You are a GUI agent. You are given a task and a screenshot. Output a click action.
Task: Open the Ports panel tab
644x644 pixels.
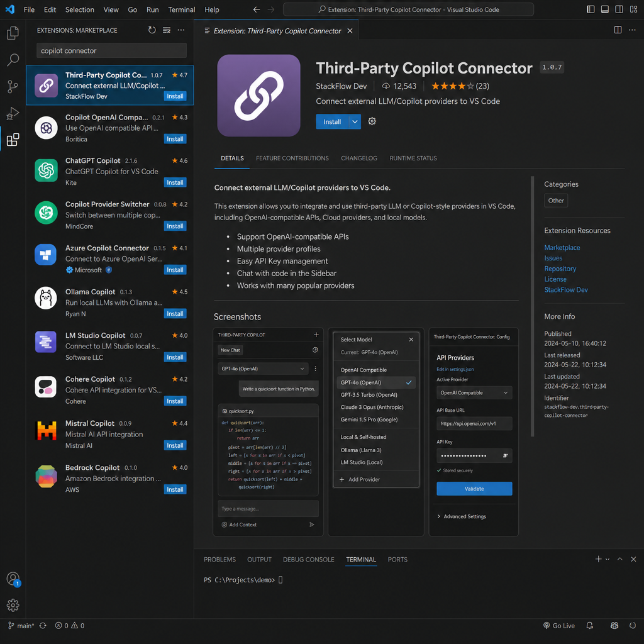click(x=397, y=559)
